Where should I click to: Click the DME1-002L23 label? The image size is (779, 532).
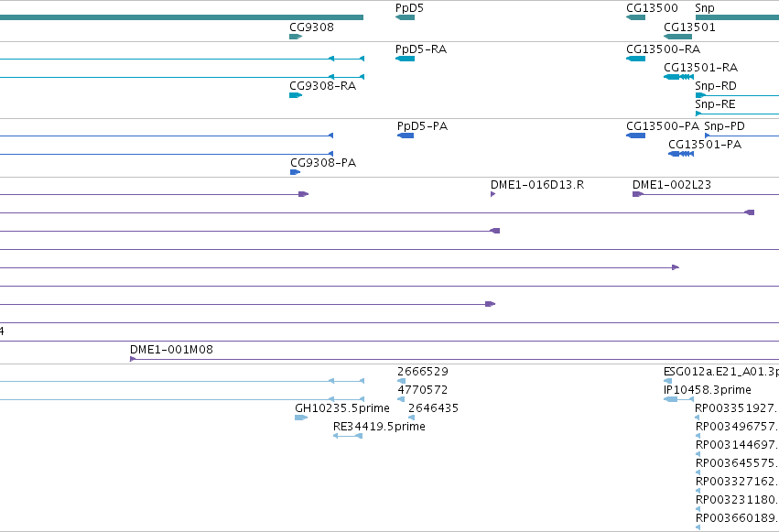[x=672, y=185]
